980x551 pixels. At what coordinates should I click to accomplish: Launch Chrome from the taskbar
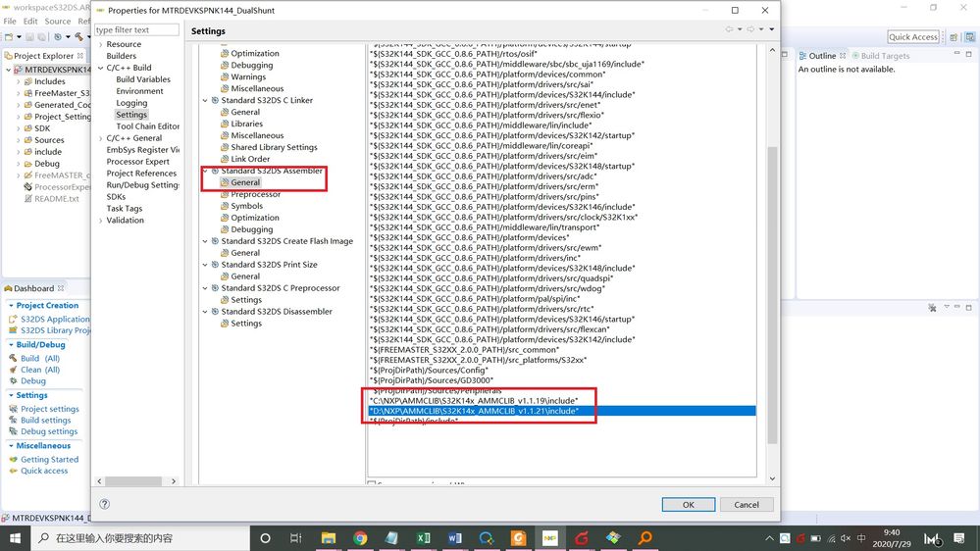[x=360, y=538]
